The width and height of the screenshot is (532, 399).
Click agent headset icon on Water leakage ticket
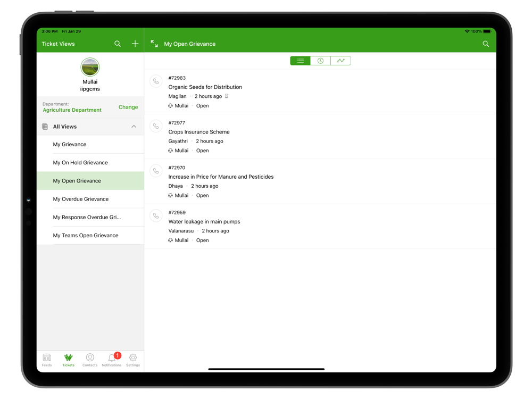170,240
